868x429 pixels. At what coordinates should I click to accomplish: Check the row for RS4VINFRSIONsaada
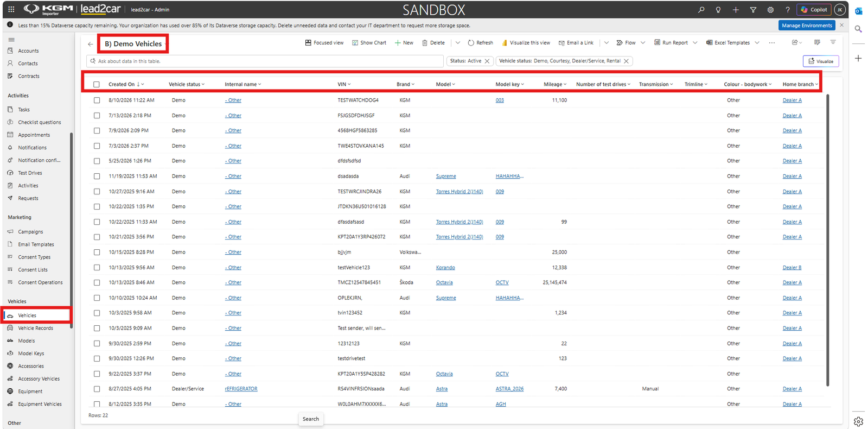[97, 389]
